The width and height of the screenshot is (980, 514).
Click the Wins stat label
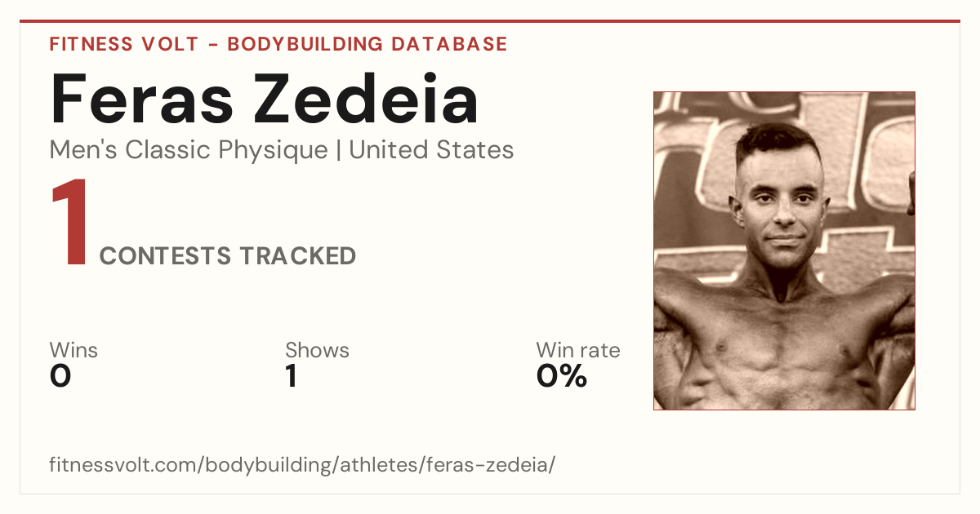(x=73, y=350)
